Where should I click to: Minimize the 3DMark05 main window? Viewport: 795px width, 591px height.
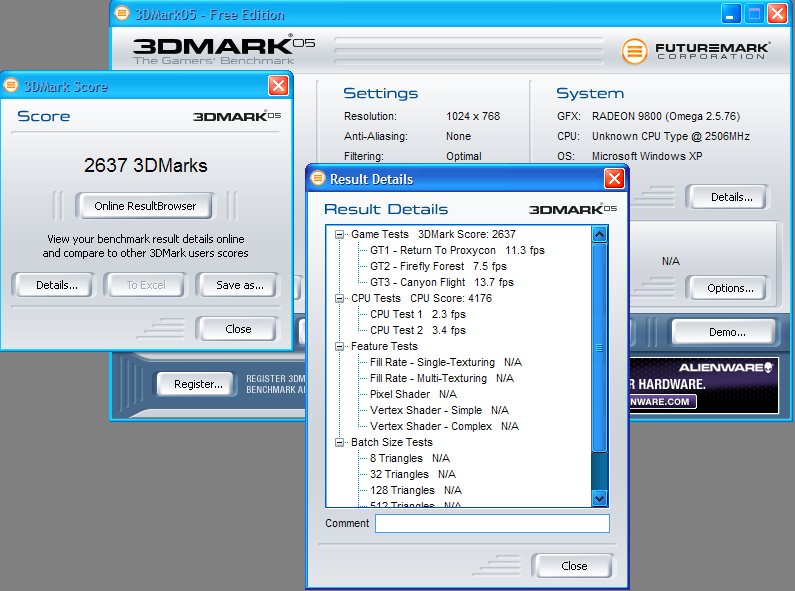731,14
